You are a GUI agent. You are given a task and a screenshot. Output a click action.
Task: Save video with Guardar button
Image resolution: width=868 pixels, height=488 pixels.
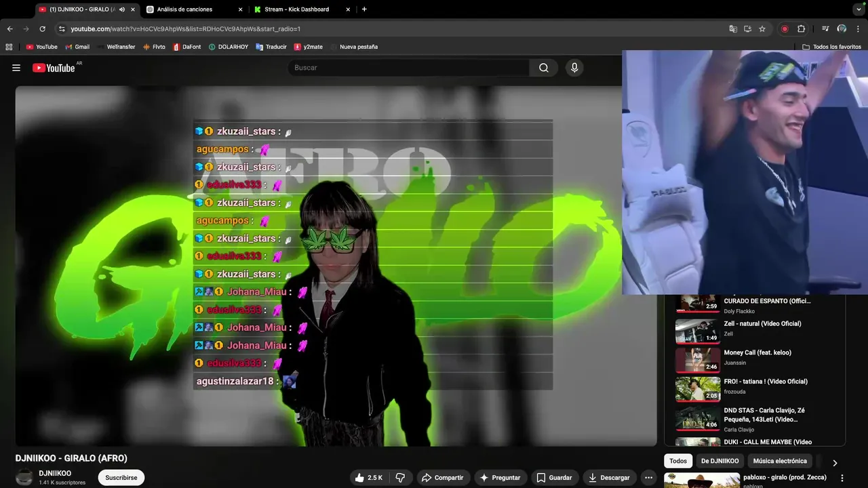[554, 478]
